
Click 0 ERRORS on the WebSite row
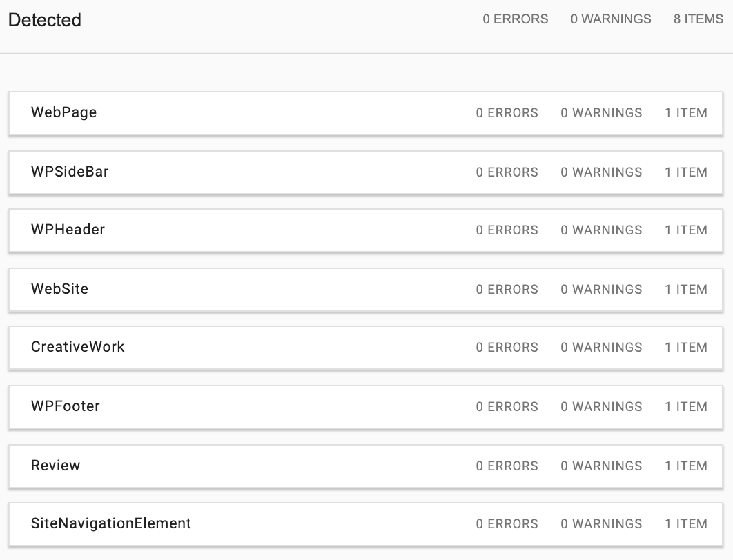coord(507,290)
